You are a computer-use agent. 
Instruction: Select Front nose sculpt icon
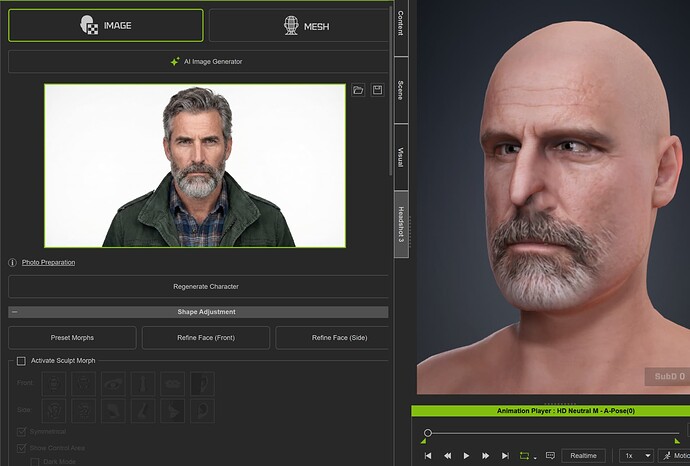143,384
